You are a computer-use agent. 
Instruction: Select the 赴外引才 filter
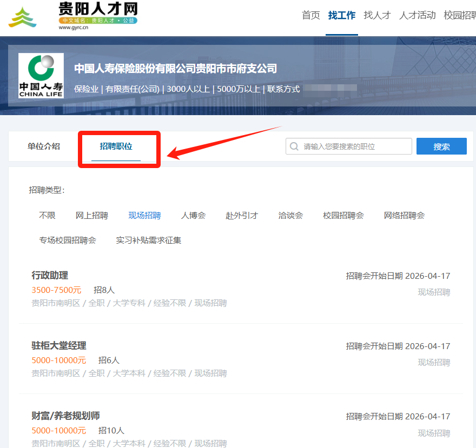pyautogui.click(x=242, y=216)
